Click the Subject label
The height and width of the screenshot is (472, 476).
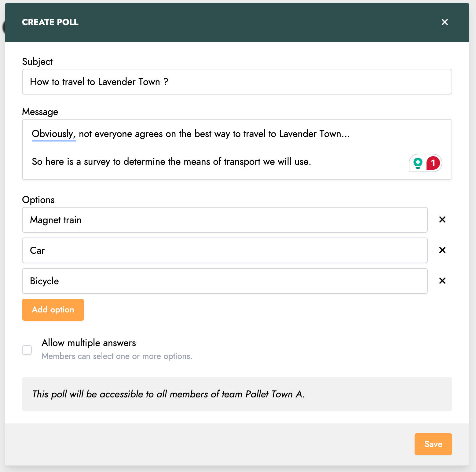[x=37, y=62]
